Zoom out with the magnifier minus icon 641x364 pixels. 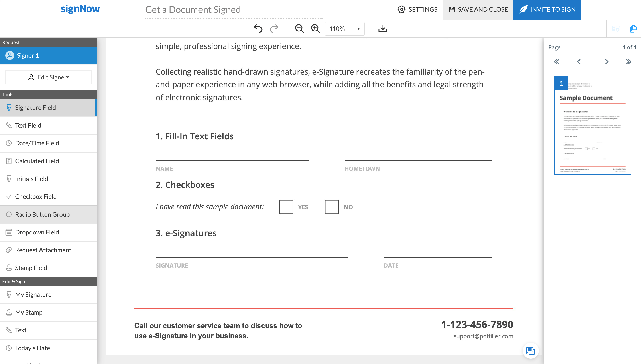coord(299,28)
